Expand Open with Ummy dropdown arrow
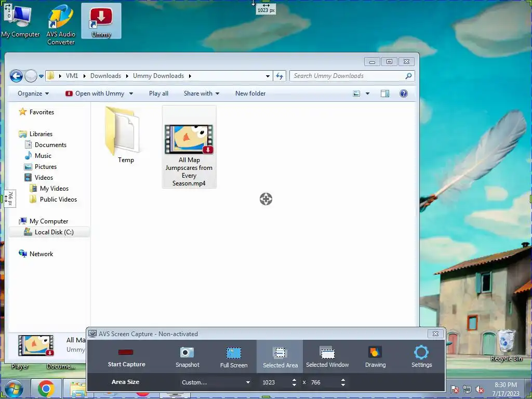The width and height of the screenshot is (532, 399). [x=131, y=94]
